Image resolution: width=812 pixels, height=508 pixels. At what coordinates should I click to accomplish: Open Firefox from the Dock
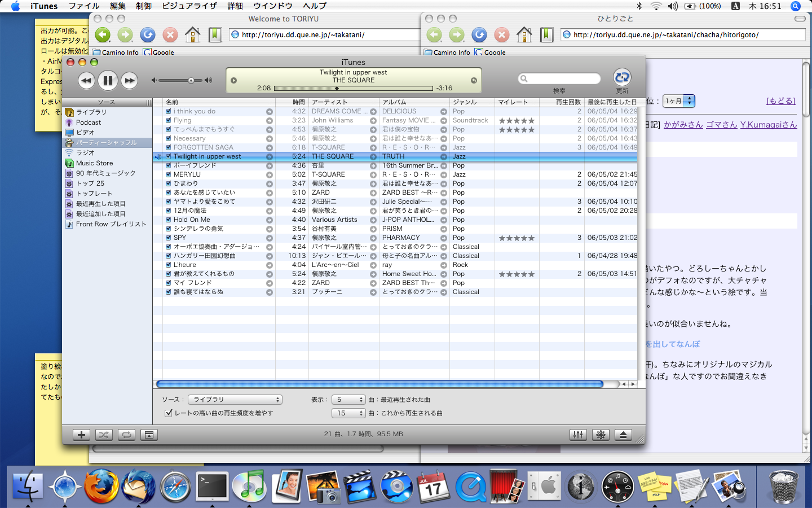[x=101, y=485]
